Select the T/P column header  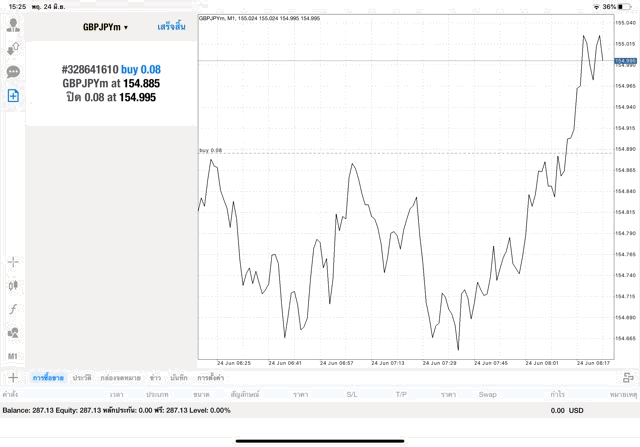coord(401,394)
